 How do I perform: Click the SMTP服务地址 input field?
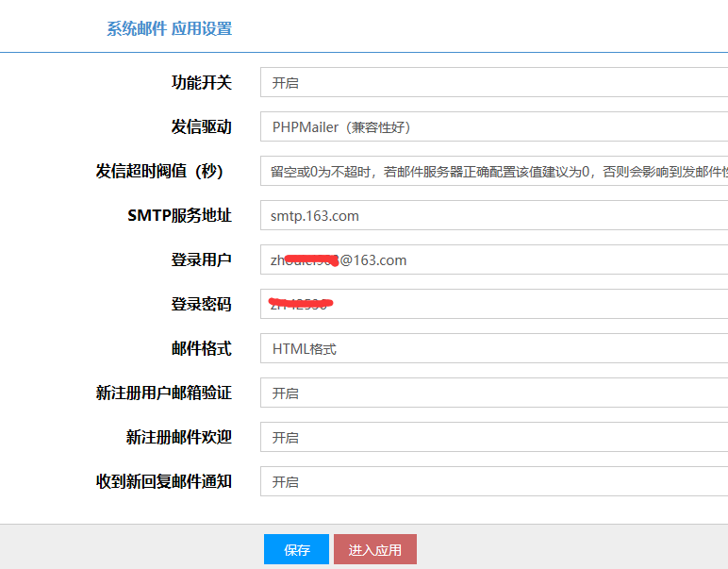pos(493,215)
